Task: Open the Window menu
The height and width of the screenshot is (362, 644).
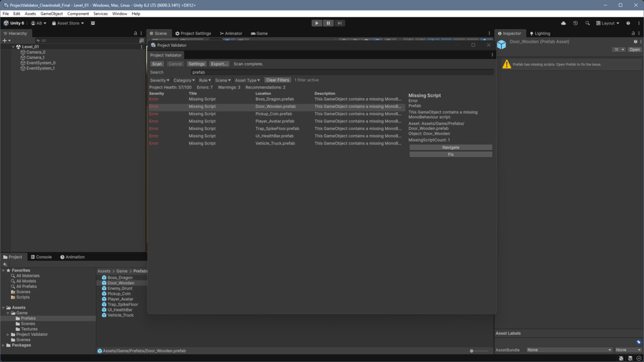Action: coord(120,13)
